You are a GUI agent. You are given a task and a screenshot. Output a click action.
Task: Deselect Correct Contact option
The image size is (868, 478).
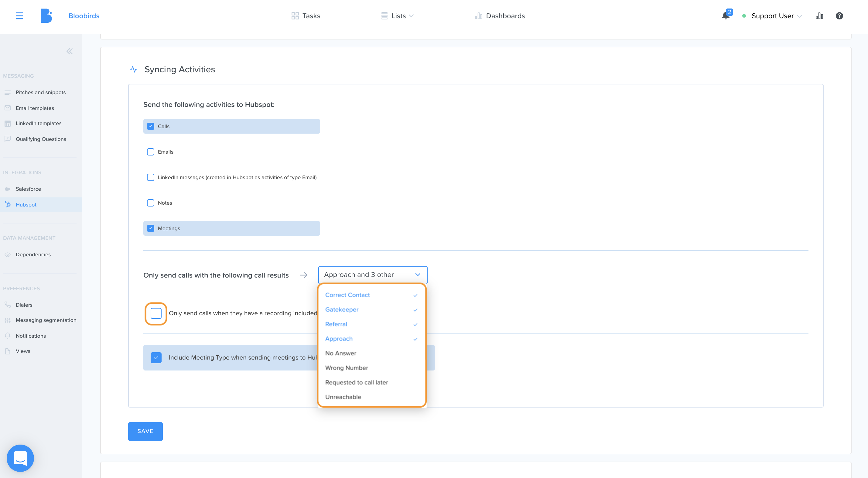372,295
